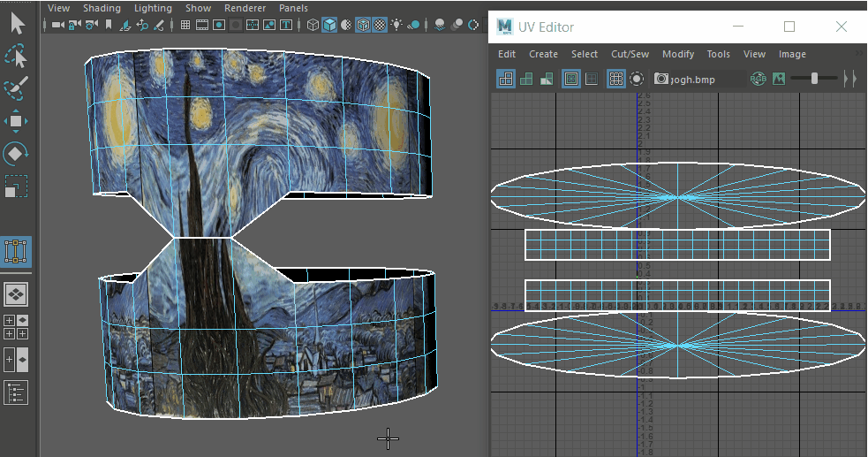Open the Cut/Sew menu
The image size is (868, 457).
(x=630, y=54)
